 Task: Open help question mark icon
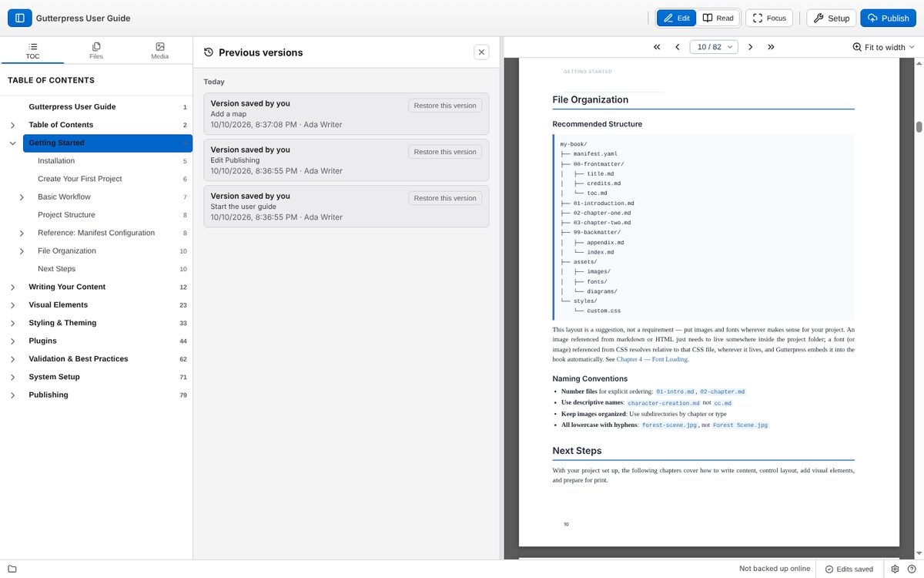[912, 569]
